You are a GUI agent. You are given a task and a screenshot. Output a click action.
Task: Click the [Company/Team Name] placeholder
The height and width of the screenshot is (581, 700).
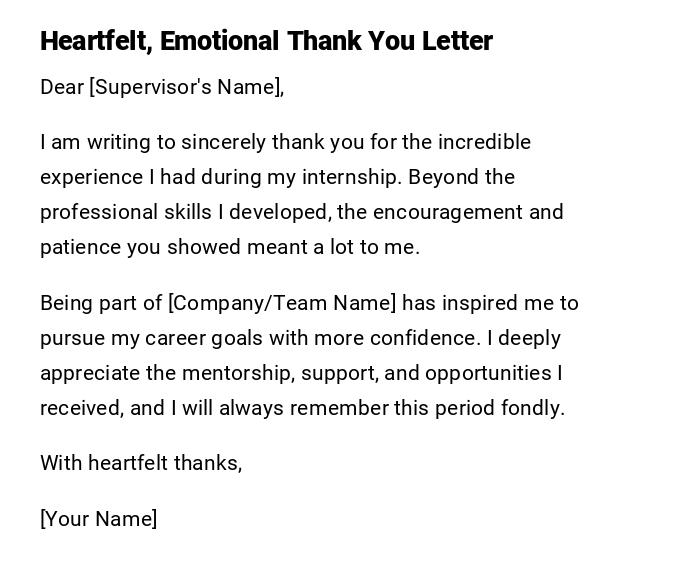tap(282, 303)
